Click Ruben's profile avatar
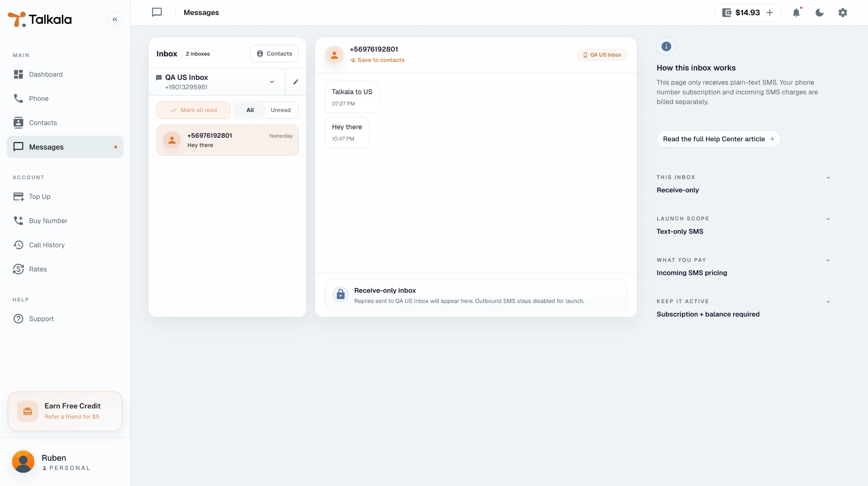 coord(23,461)
